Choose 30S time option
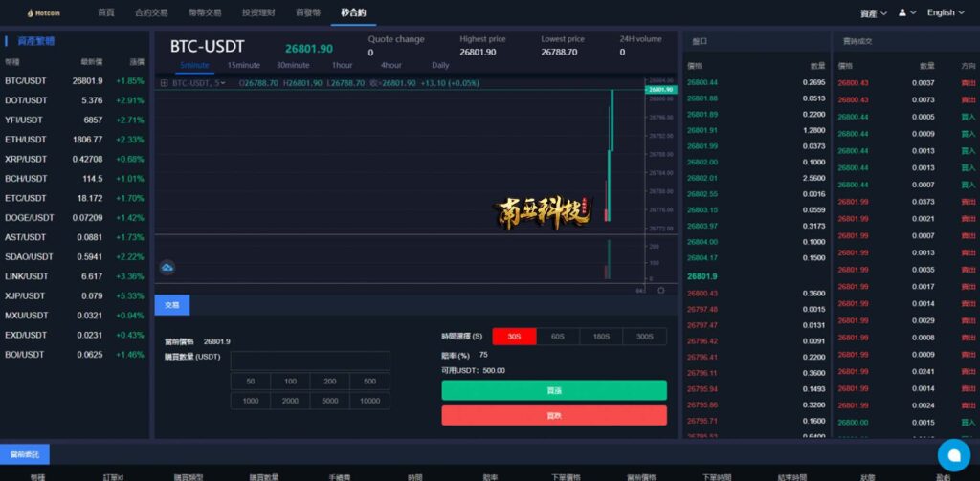 pyautogui.click(x=514, y=336)
